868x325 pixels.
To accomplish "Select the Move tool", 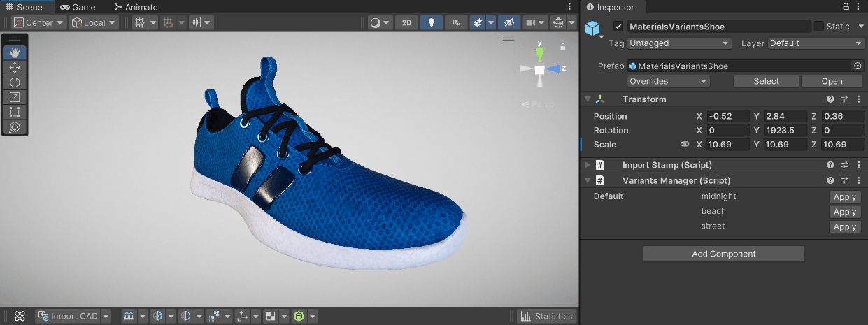I will [15, 68].
